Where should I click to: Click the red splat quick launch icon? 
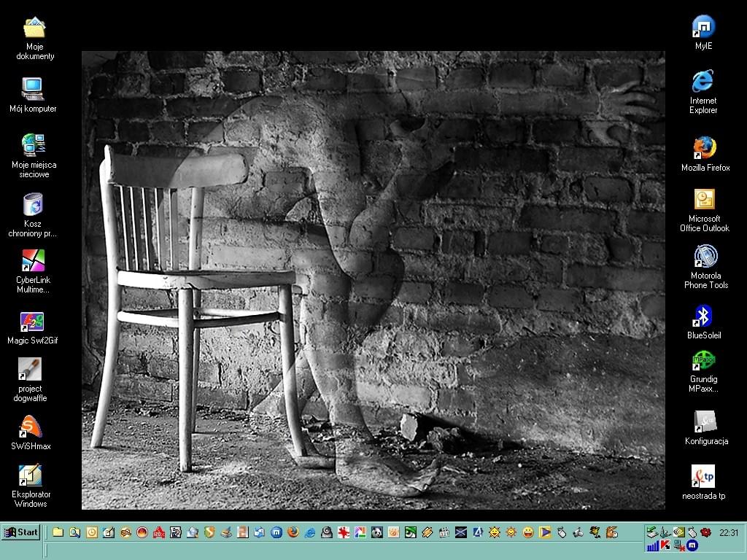344,532
